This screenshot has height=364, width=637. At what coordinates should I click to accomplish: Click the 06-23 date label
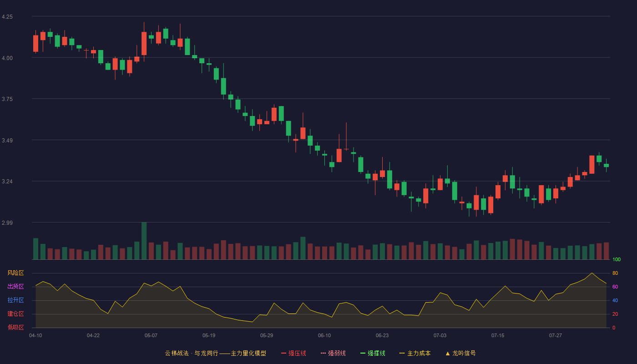[x=382, y=335]
